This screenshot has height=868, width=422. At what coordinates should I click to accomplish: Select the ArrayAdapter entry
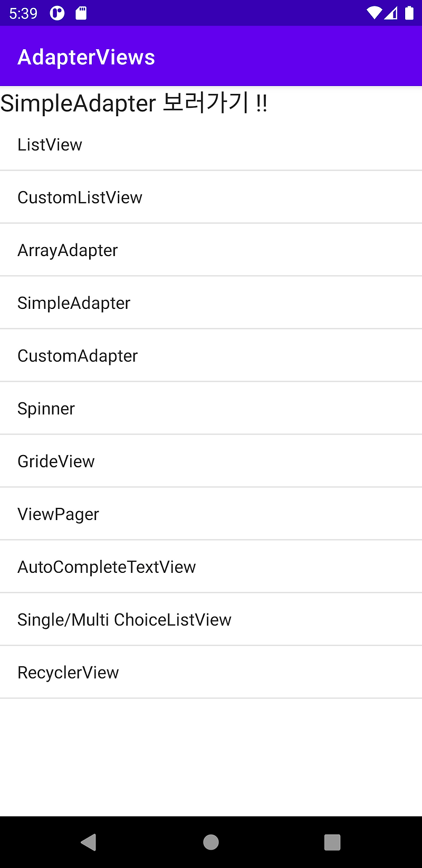coord(68,249)
